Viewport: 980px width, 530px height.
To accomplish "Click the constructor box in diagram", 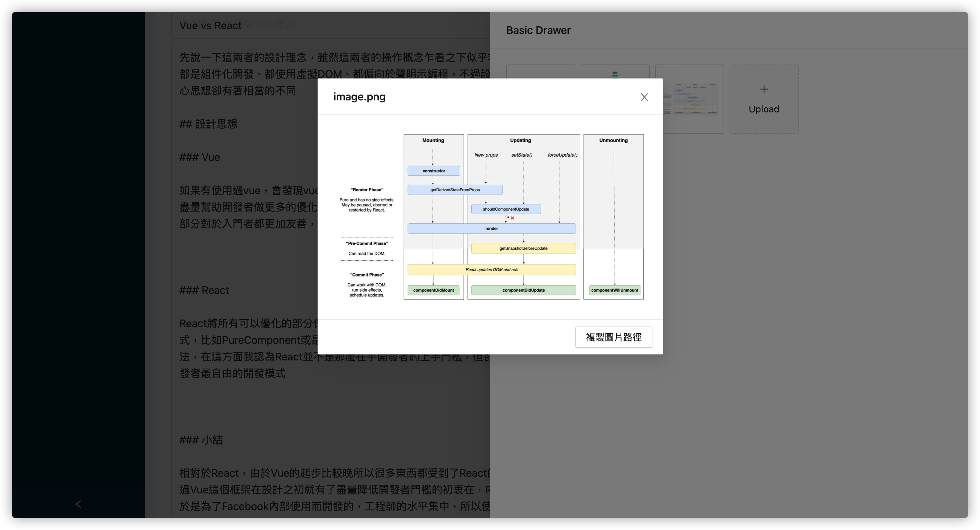I will (x=433, y=171).
